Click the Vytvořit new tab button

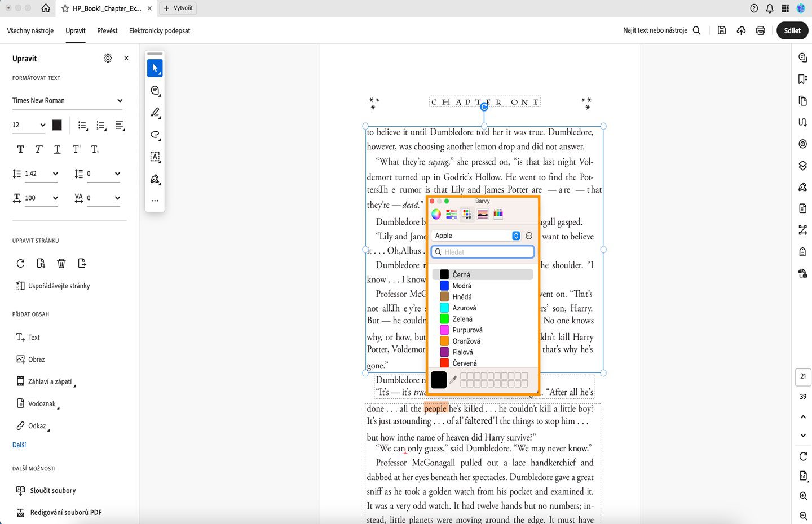pyautogui.click(x=178, y=8)
